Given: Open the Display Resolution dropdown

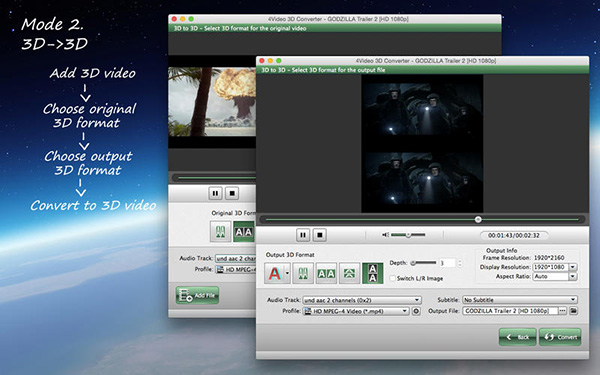Looking at the screenshot, I should tap(573, 267).
